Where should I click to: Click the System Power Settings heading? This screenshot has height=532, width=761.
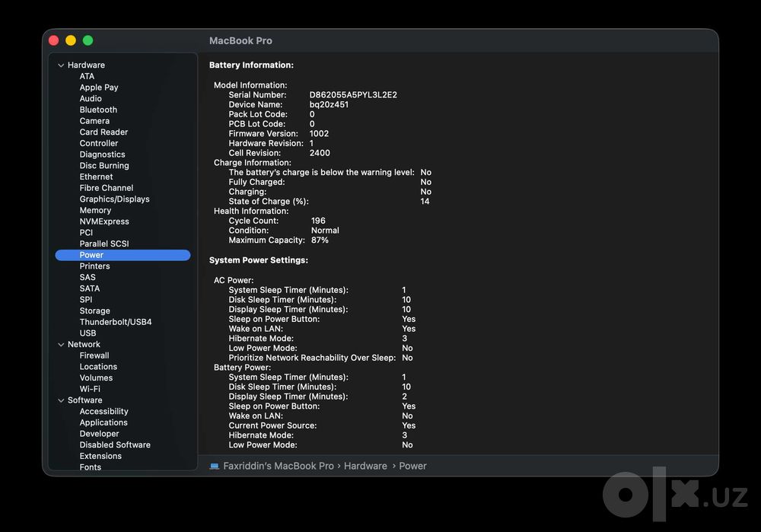(259, 260)
